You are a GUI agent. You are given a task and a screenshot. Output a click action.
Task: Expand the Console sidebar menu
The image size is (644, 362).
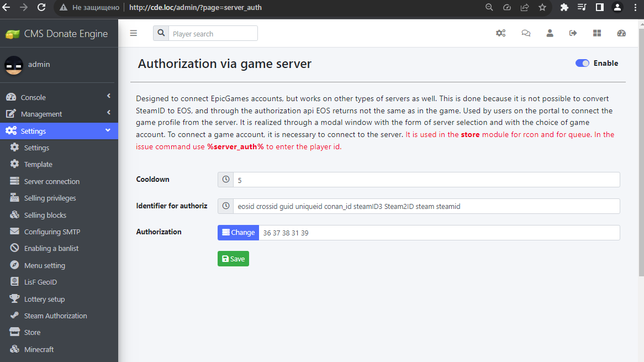pyautogui.click(x=59, y=97)
